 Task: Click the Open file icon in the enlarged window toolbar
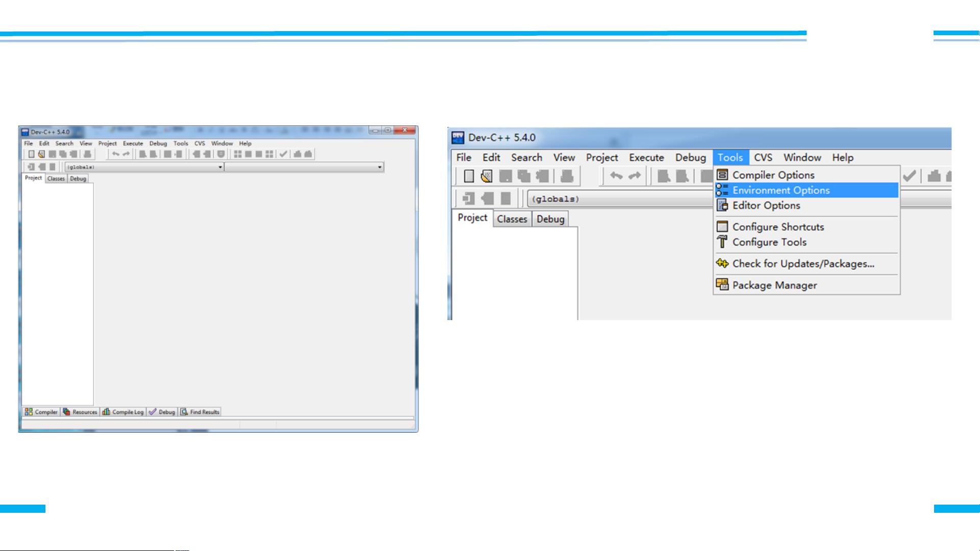tap(487, 176)
